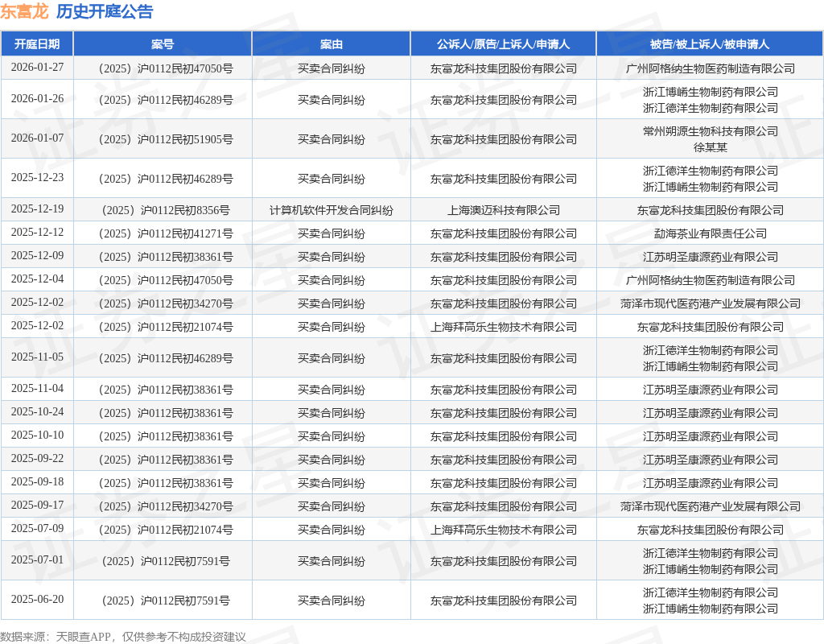The height and width of the screenshot is (644, 824).
Task: Click the date 2025-11-05
Action: coord(37,357)
